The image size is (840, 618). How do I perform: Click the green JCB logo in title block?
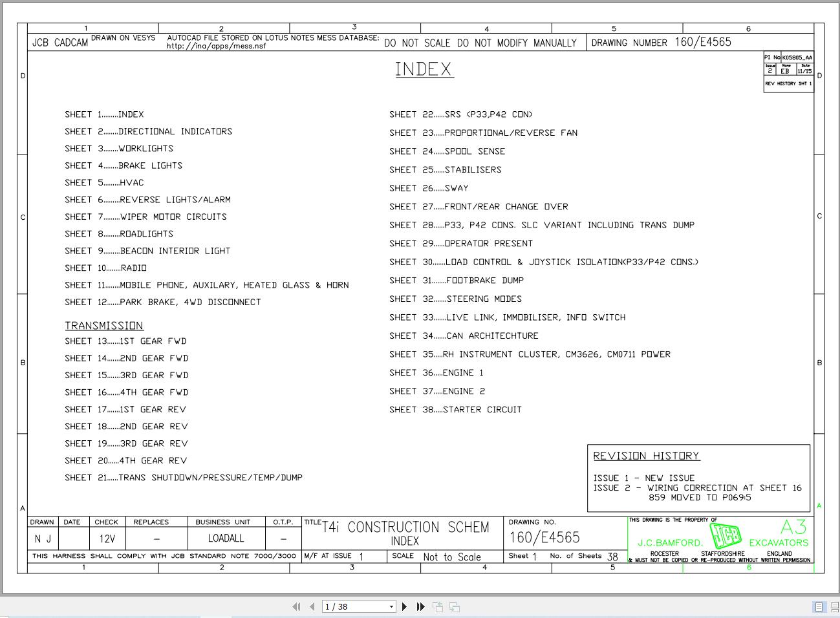pos(724,535)
